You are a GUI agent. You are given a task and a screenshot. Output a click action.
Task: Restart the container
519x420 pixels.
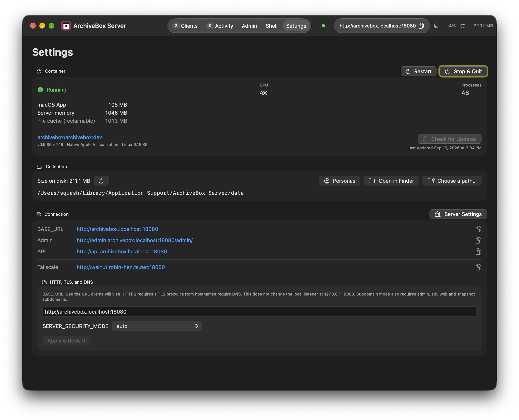[419, 71]
